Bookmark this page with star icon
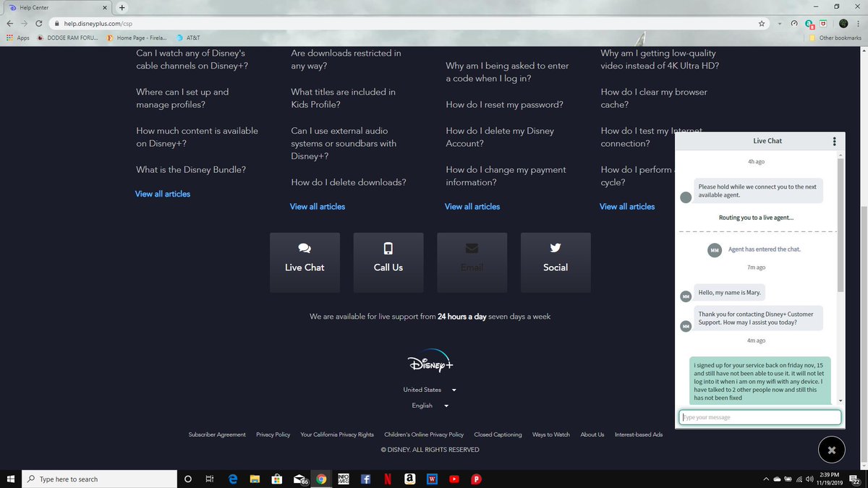Screen dimensions: 868x488 [x=762, y=23]
